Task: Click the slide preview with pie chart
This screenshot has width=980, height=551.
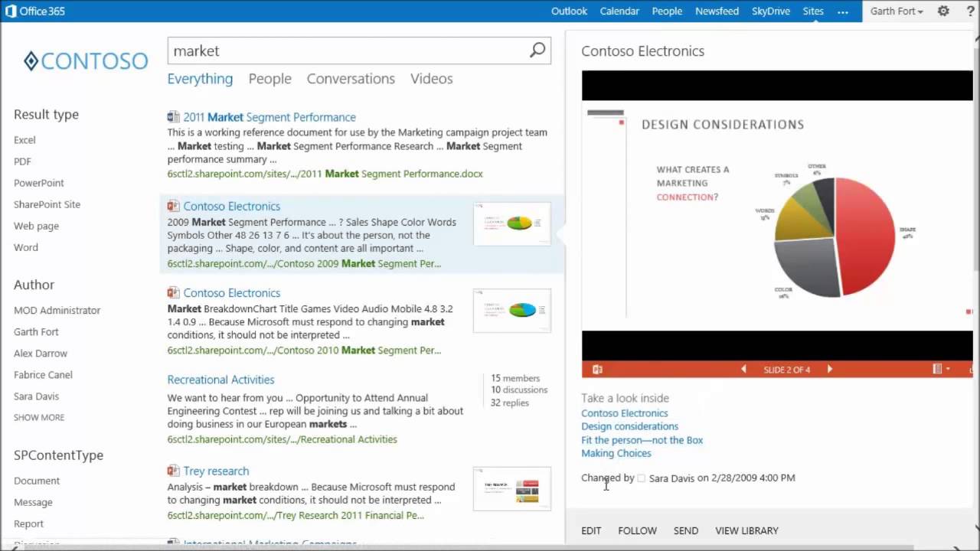Action: coord(777,216)
